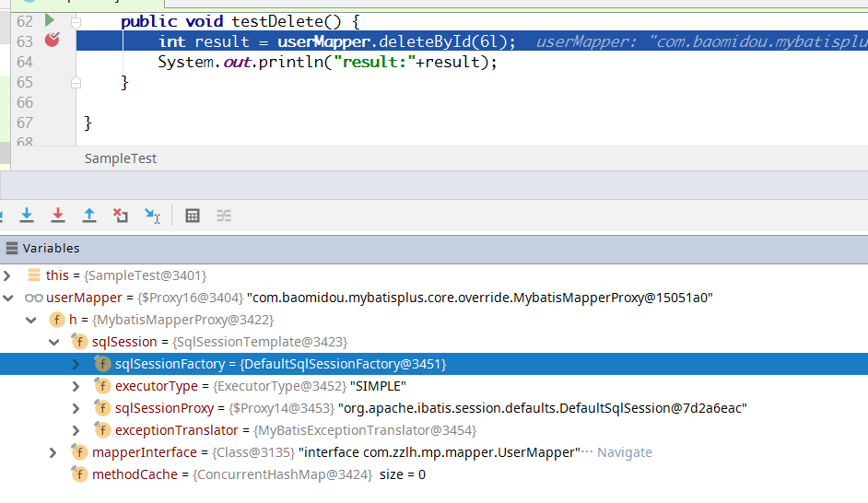Click the SampleTest breadcrumb
Image resolution: width=868 pixels, height=503 pixels.
[120, 158]
